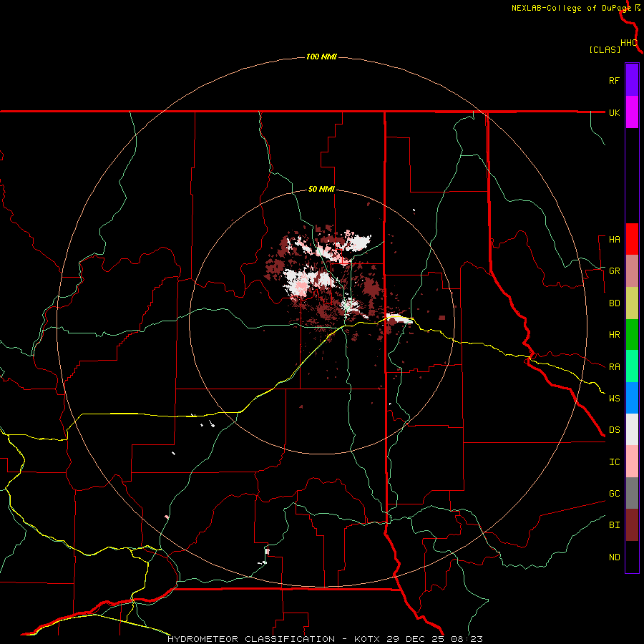Pick the dark green HR legend swatch
Viewport: 644px width, 644px height.
[x=632, y=334]
